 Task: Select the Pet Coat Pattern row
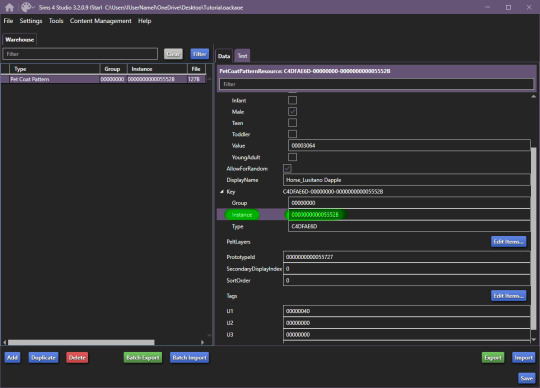click(x=103, y=79)
